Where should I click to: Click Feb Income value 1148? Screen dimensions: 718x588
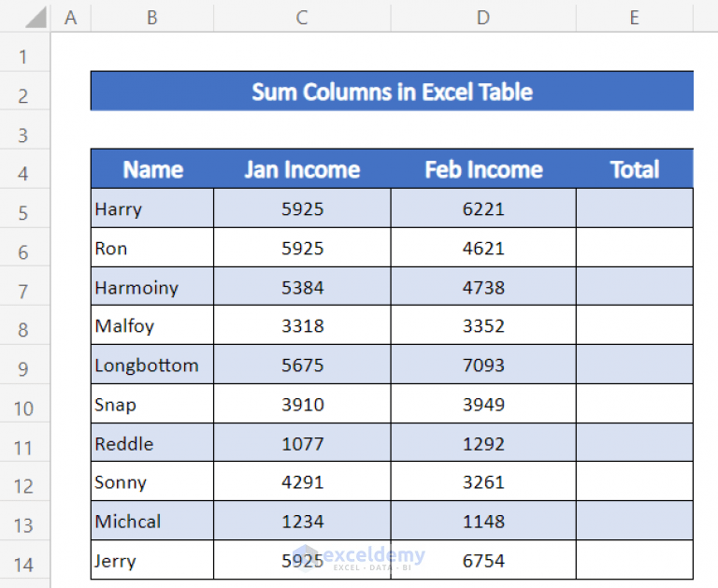(x=483, y=521)
